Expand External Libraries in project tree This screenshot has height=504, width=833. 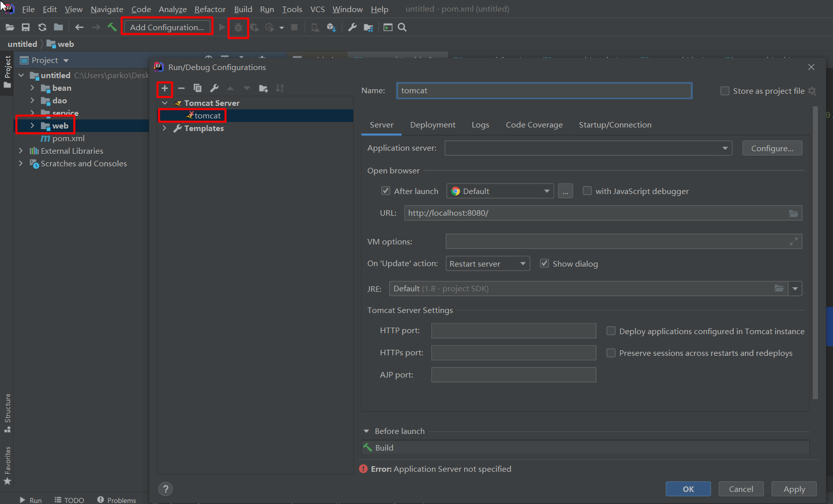click(x=21, y=151)
